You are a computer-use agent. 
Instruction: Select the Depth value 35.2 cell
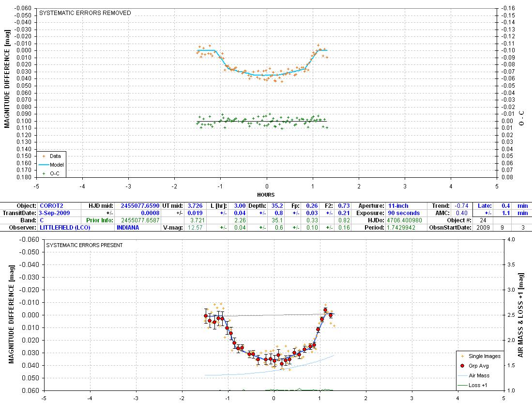(277, 206)
